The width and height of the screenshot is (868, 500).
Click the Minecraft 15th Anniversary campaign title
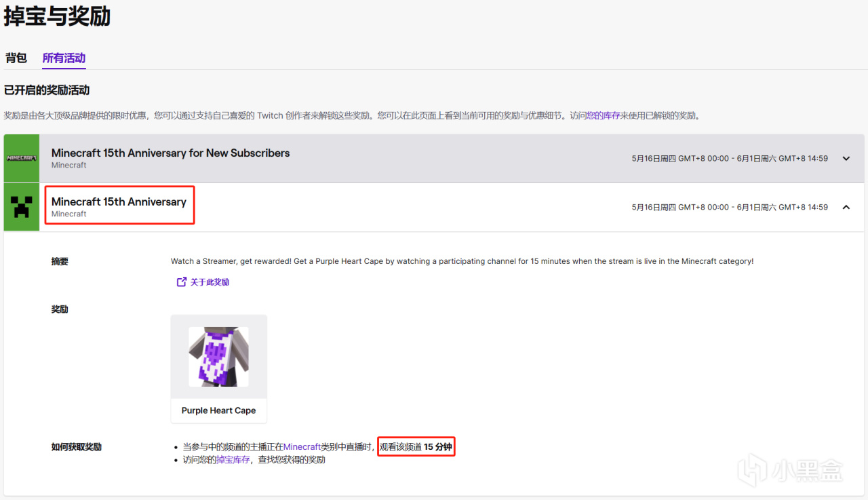click(x=119, y=201)
